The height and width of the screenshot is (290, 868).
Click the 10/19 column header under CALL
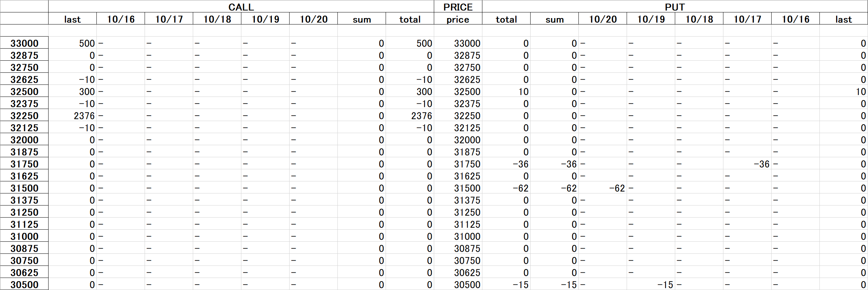[x=265, y=19]
